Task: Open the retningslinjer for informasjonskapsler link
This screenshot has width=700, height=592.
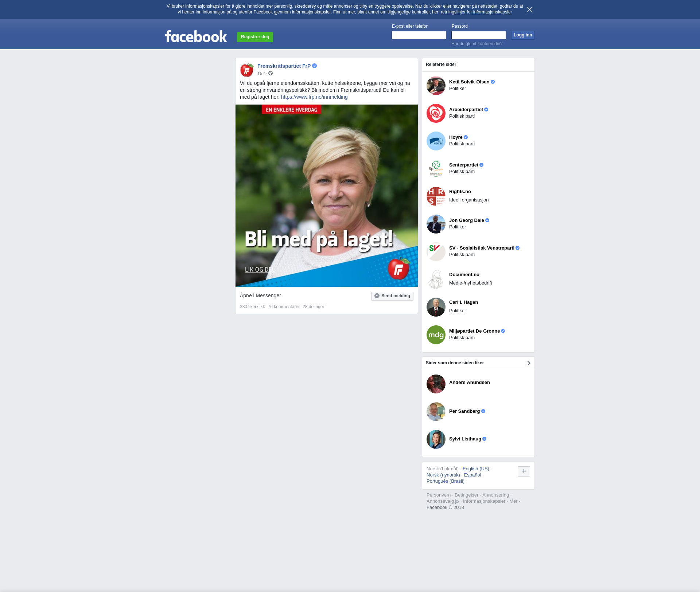Action: tap(476, 12)
